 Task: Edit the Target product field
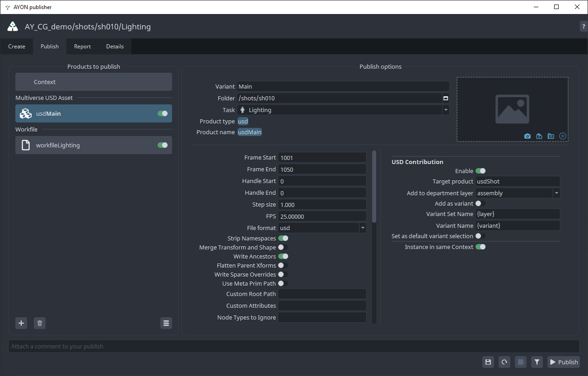[518, 181]
